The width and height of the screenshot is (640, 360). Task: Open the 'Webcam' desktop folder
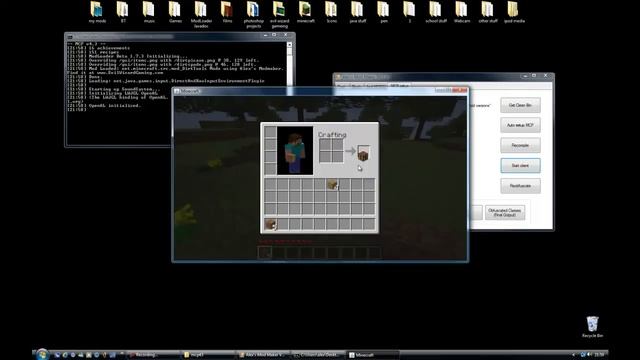click(462, 12)
